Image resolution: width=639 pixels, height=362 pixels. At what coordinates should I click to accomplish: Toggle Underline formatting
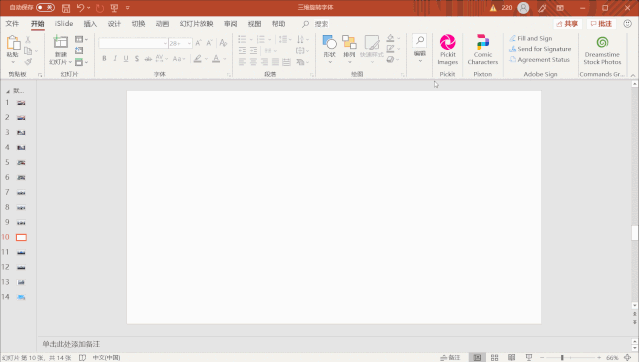pos(126,59)
